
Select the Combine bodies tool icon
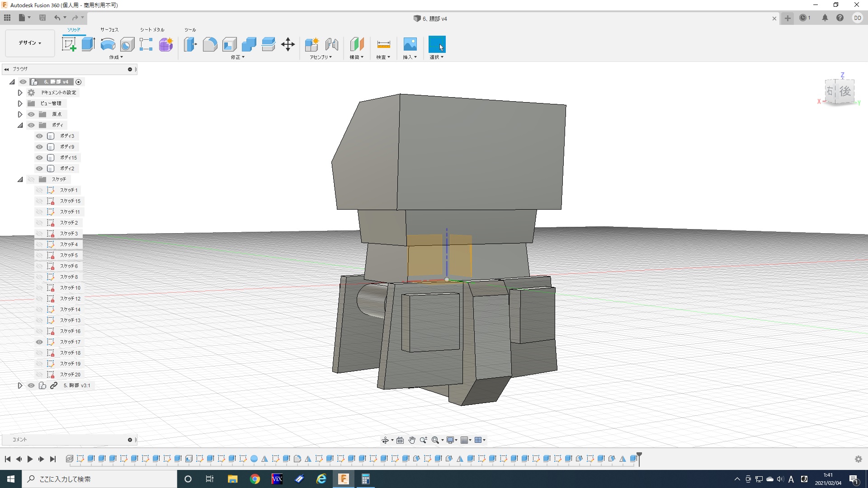point(249,44)
